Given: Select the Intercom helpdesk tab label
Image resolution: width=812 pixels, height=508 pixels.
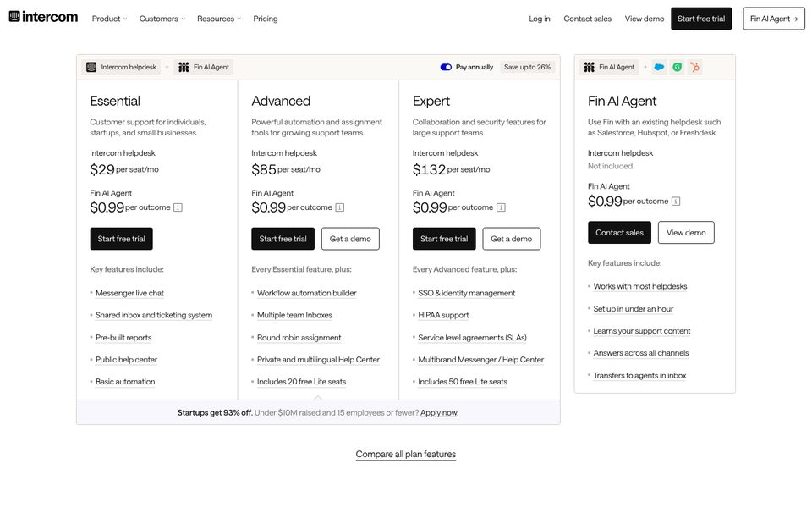Looking at the screenshot, I should pos(129,68).
